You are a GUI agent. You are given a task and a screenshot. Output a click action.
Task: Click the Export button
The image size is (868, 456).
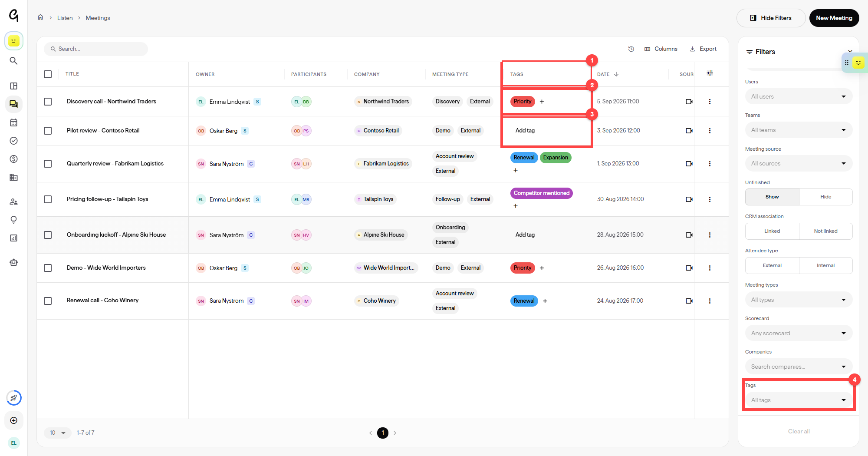(x=703, y=49)
